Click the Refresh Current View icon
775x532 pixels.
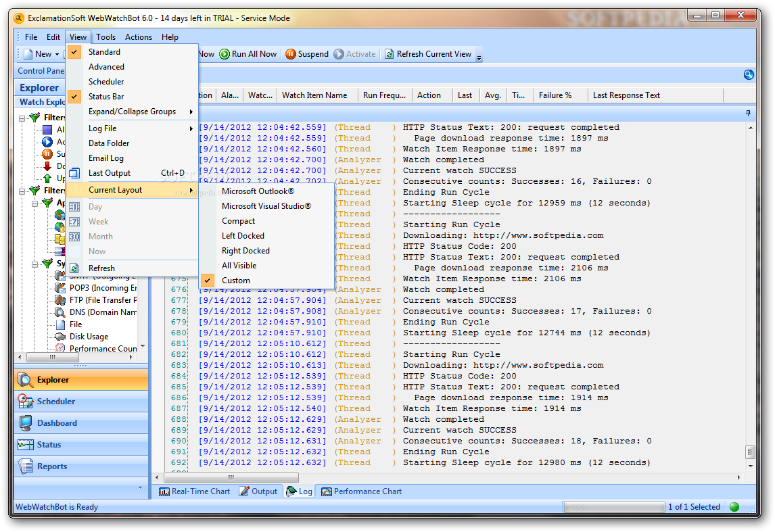coord(389,54)
